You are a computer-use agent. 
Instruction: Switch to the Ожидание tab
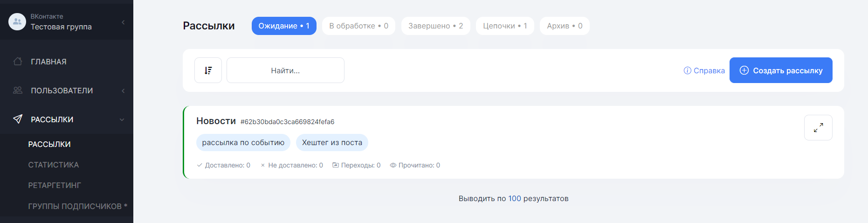[x=284, y=26]
